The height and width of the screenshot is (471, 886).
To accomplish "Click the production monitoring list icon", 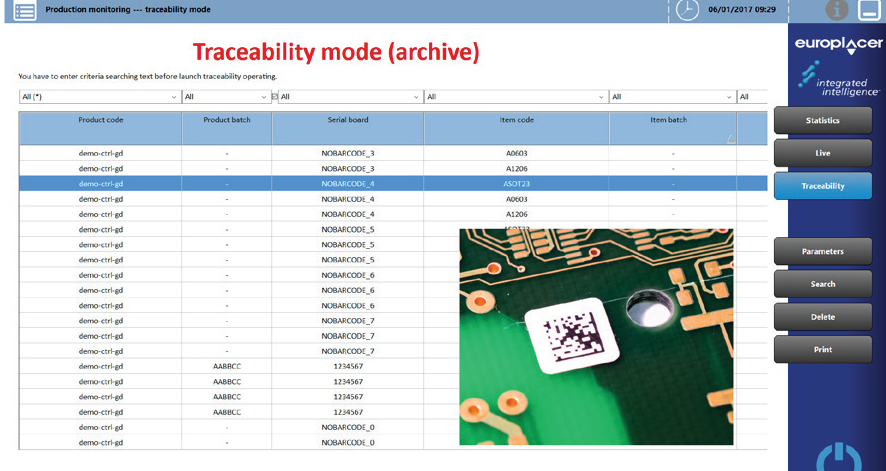I will point(25,11).
